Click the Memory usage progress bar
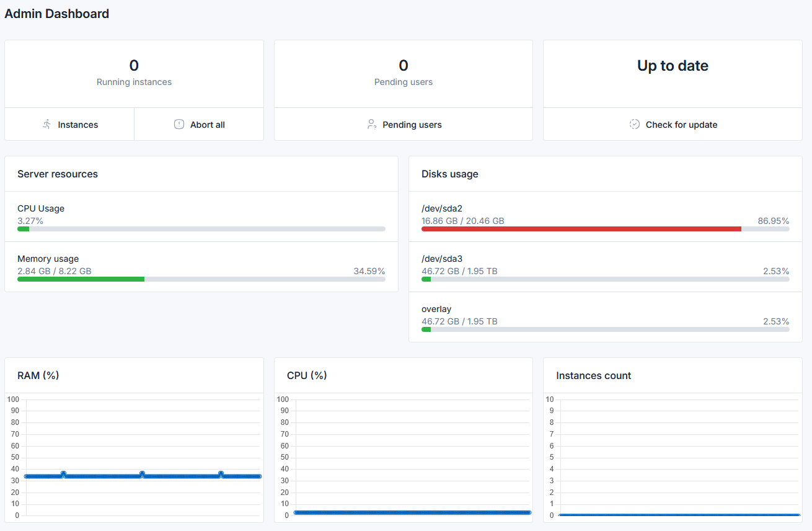 pos(201,279)
